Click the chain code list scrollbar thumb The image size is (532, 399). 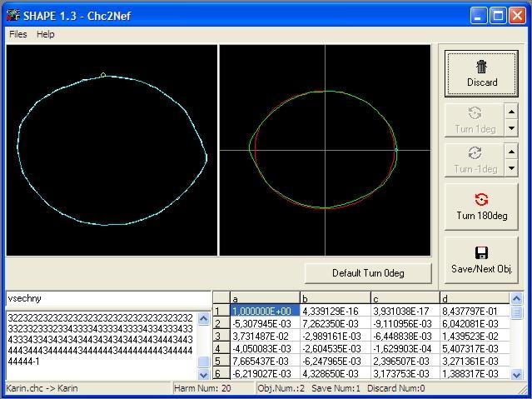pos(204,362)
